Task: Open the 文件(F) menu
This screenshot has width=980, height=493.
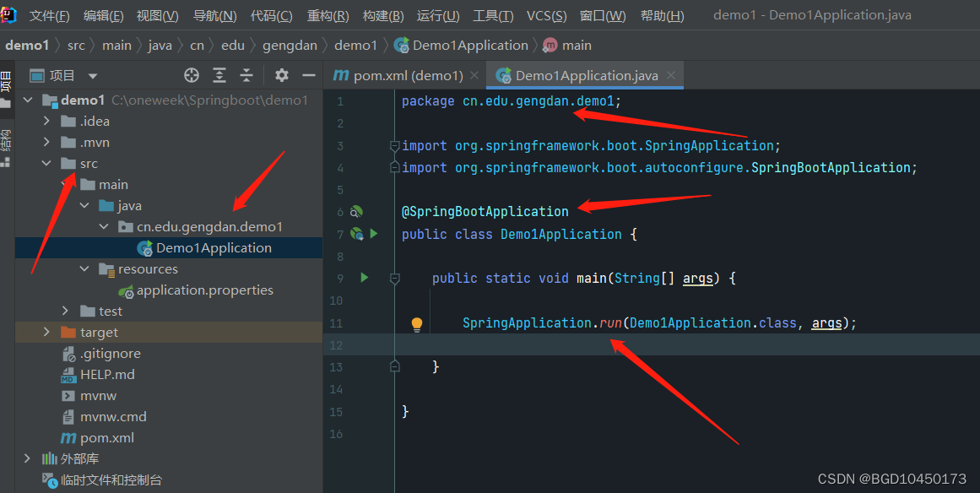Action: coord(49,16)
